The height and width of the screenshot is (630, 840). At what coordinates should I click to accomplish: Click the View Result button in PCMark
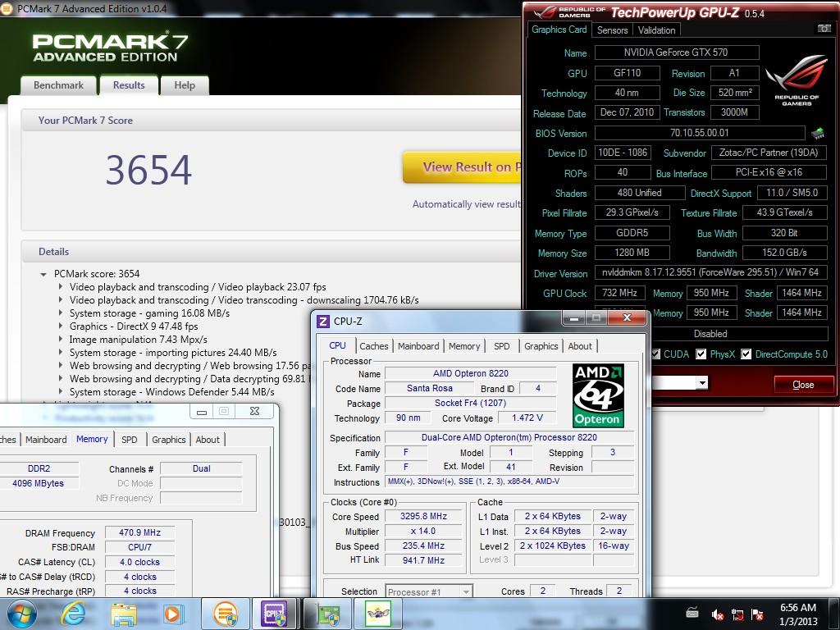[x=462, y=167]
